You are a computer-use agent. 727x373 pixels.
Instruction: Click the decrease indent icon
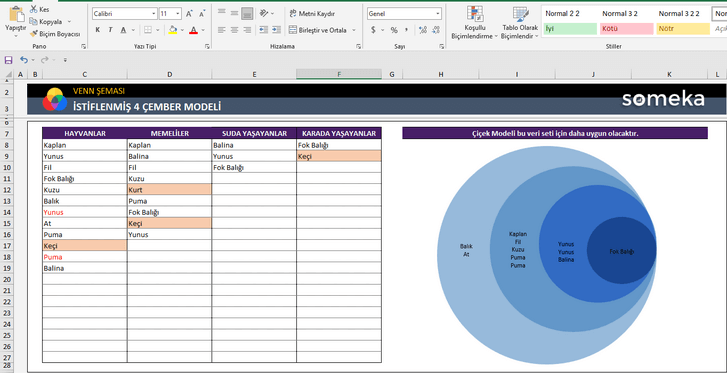[263, 30]
